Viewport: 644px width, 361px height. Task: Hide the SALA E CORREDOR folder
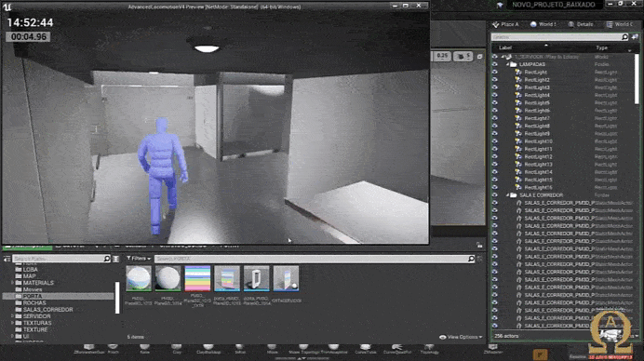[495, 195]
